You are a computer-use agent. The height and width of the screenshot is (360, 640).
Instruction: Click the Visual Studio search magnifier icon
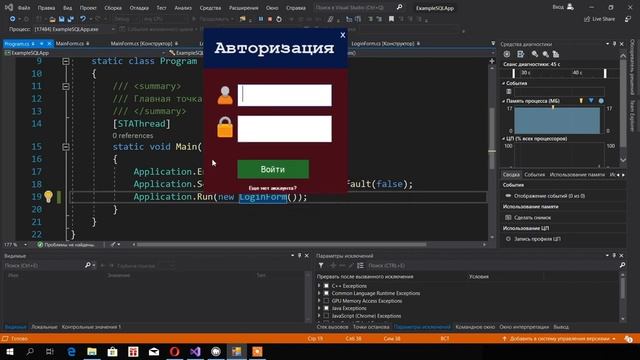pyautogui.click(x=400, y=7)
